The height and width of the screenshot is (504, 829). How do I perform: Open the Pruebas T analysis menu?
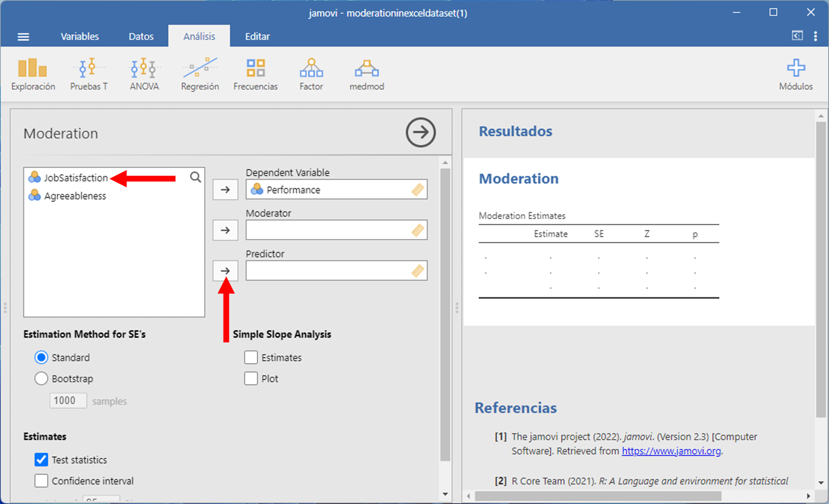pos(88,74)
